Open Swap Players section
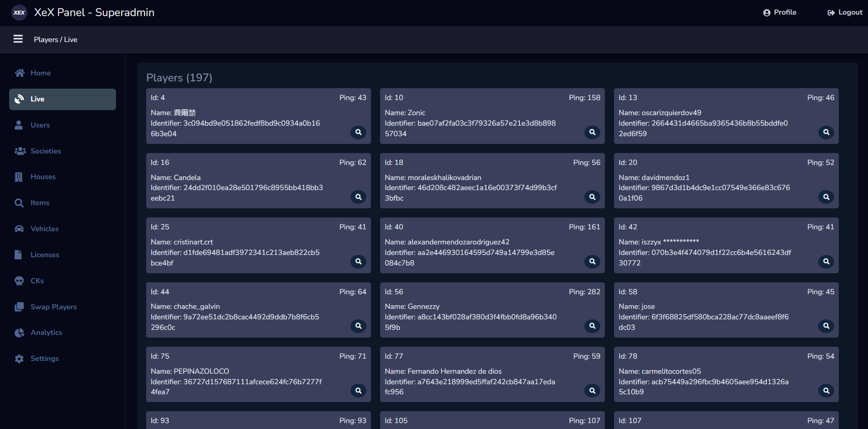This screenshot has width=868, height=429. click(x=53, y=307)
